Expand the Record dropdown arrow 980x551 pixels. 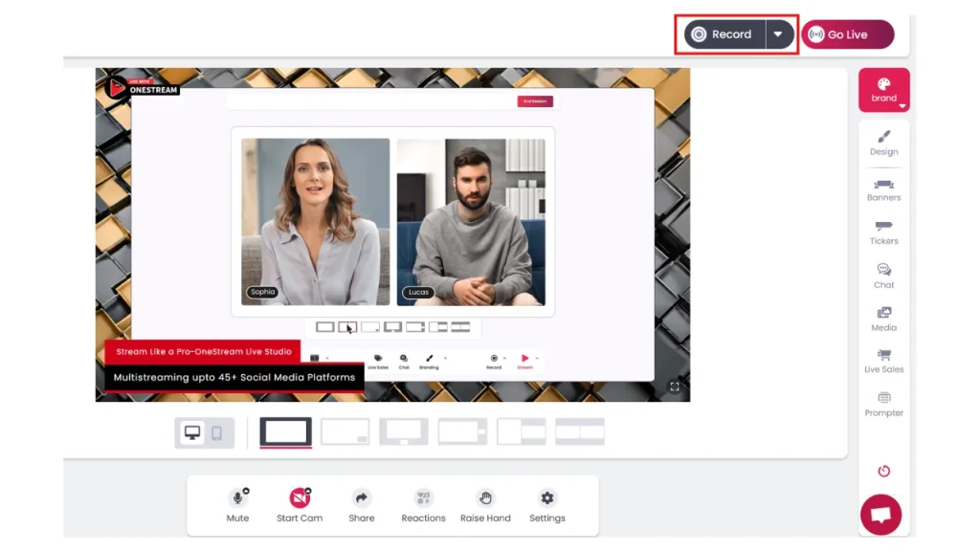(779, 33)
